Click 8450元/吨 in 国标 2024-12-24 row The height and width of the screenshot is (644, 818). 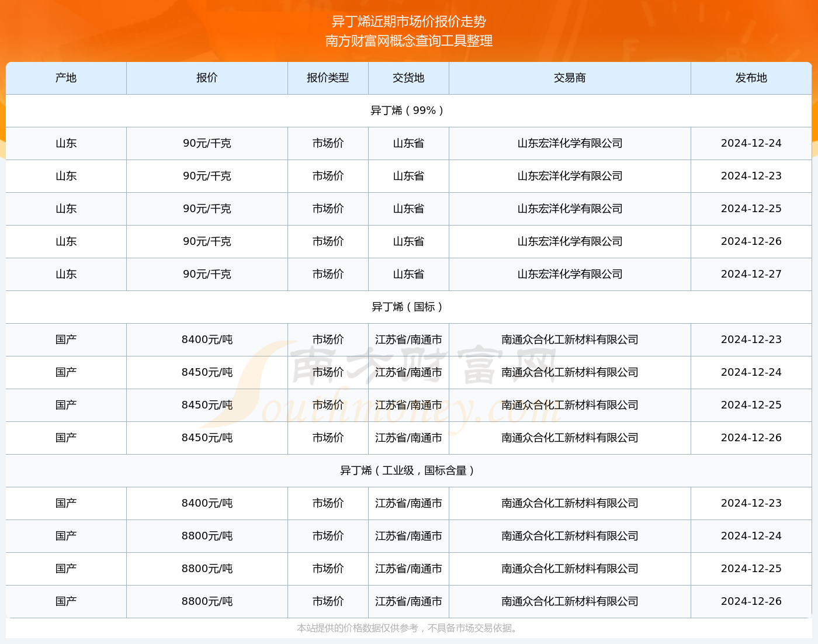207,372
